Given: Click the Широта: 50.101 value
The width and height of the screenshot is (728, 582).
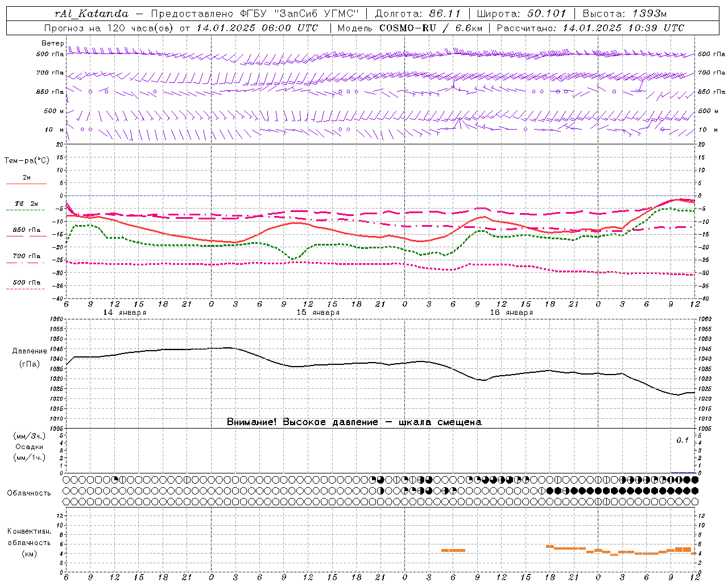Looking at the screenshot, I should (x=522, y=14).
